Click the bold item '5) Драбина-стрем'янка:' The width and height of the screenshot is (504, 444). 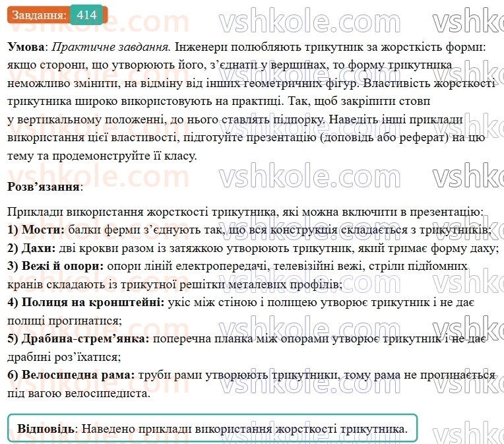point(79,338)
